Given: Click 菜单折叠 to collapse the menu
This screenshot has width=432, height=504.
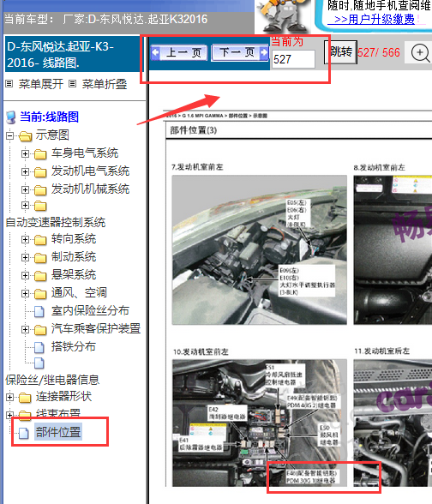Looking at the screenshot, I should (x=105, y=84).
